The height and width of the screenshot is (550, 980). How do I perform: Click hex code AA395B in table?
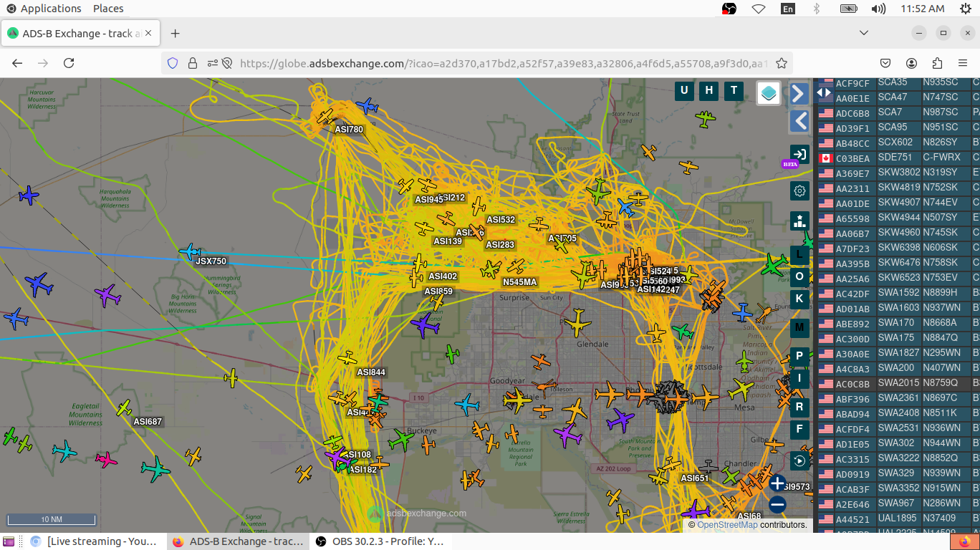tap(852, 264)
